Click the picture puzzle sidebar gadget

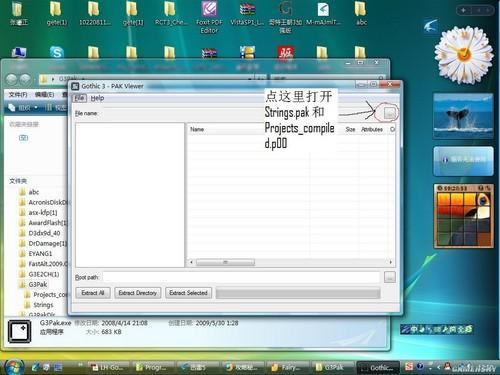pyautogui.click(x=463, y=216)
